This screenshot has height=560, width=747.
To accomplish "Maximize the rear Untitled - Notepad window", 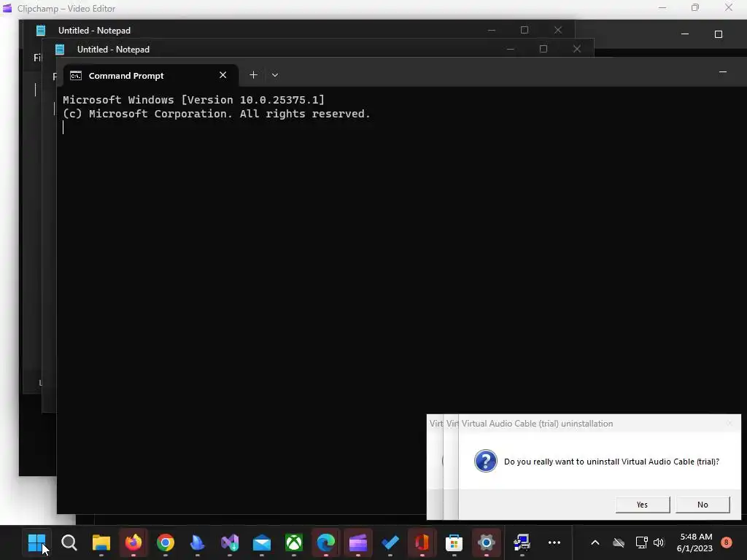I will [525, 30].
